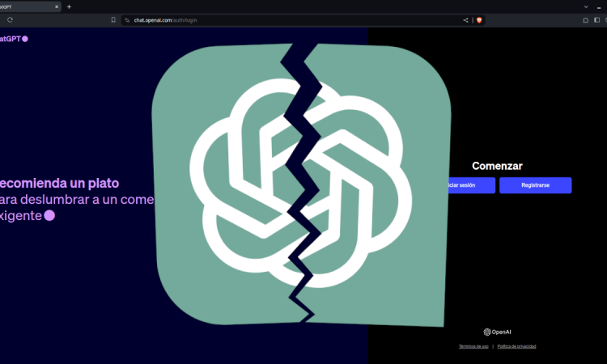
Task: Minimize the browser window
Action: point(599,7)
